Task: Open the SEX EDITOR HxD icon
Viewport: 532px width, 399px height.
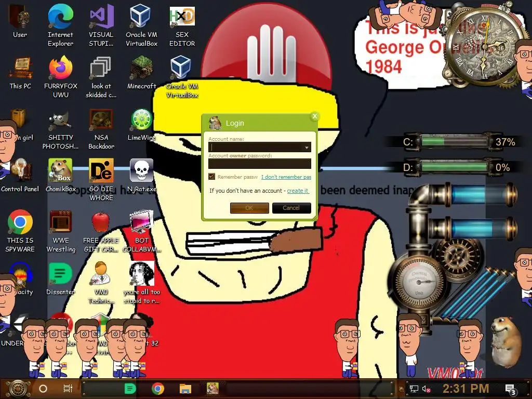Action: pyautogui.click(x=182, y=25)
